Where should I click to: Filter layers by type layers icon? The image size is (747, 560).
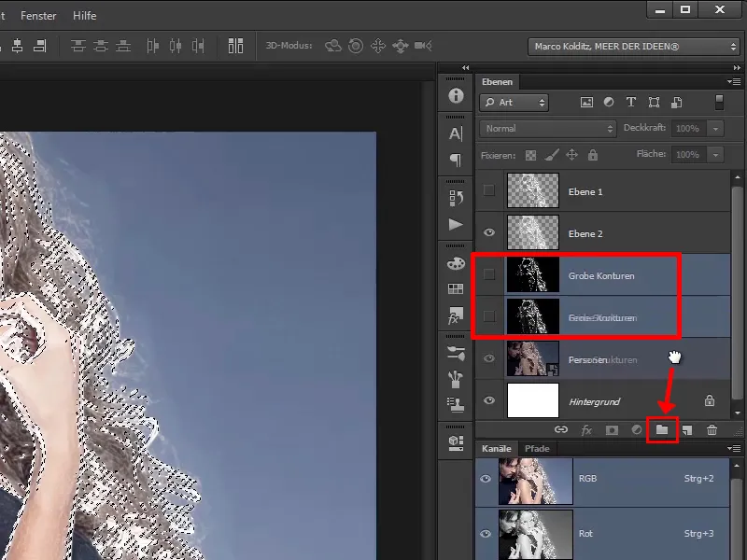(631, 102)
